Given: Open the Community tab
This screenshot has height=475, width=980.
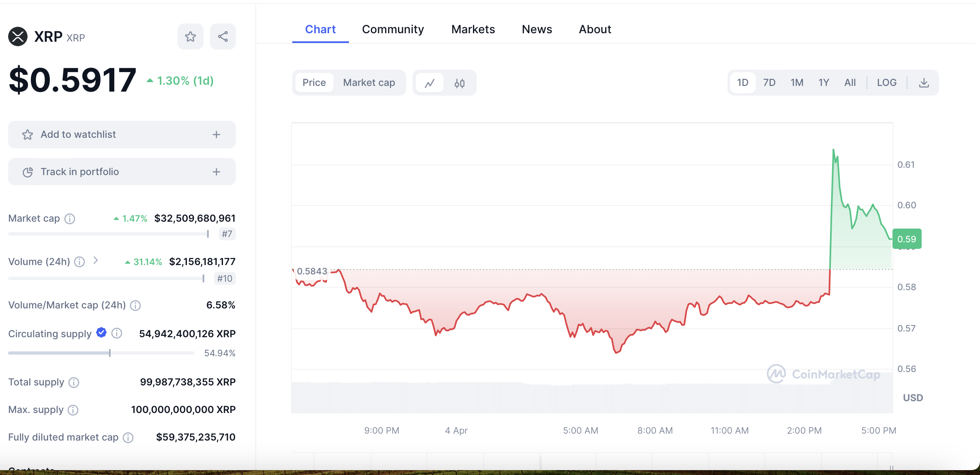Looking at the screenshot, I should tap(393, 29).
